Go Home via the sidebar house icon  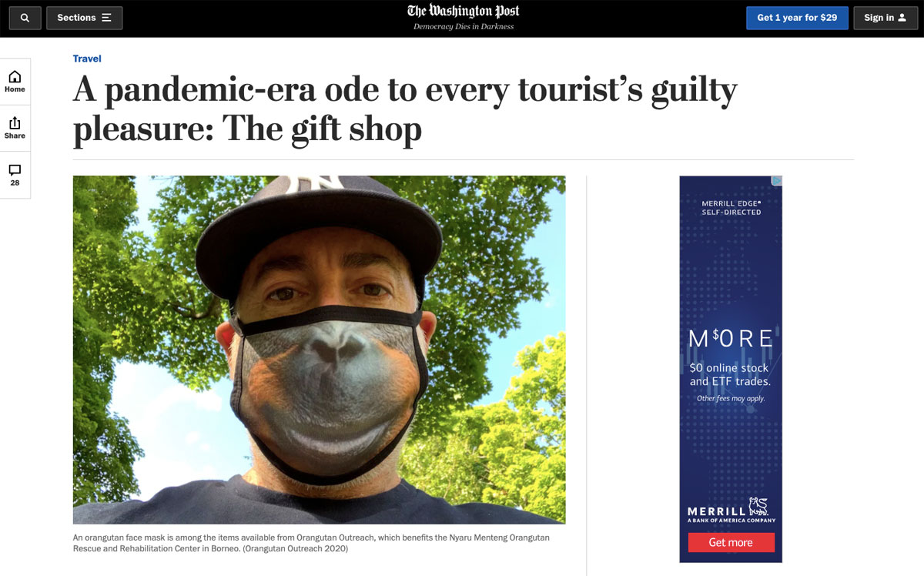point(15,82)
